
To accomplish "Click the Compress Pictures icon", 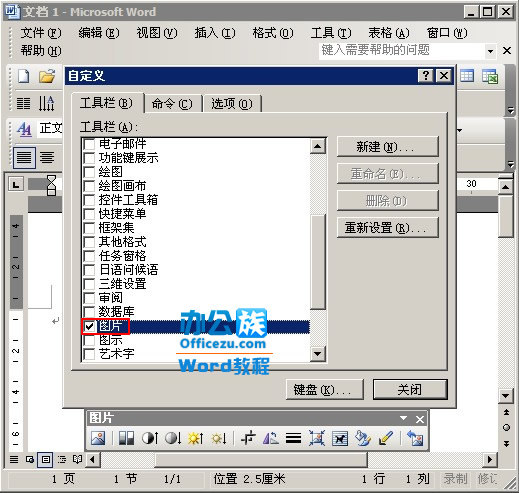I will pyautogui.click(x=316, y=438).
